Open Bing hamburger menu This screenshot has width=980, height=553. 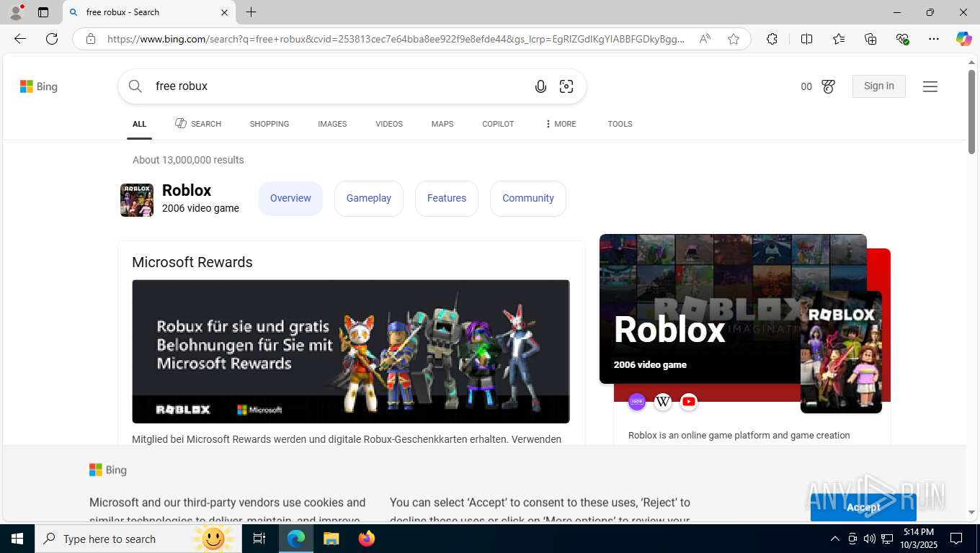pyautogui.click(x=930, y=86)
